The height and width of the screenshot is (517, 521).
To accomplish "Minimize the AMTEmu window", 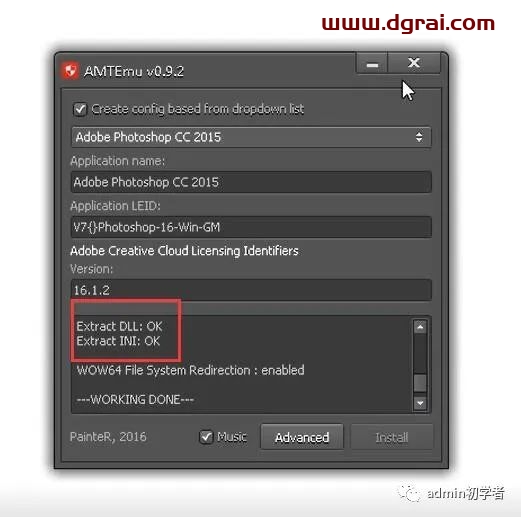I will (x=372, y=63).
